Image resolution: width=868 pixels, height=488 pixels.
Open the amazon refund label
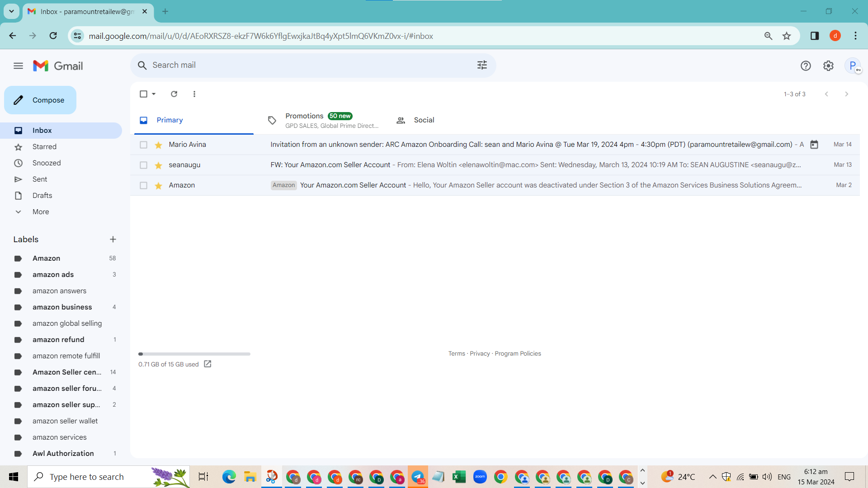pos(61,340)
